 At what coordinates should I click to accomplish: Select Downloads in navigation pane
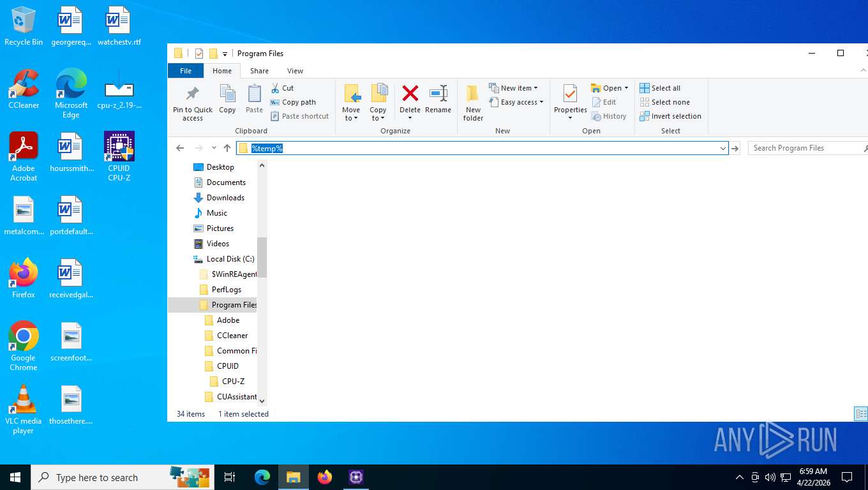pos(225,198)
